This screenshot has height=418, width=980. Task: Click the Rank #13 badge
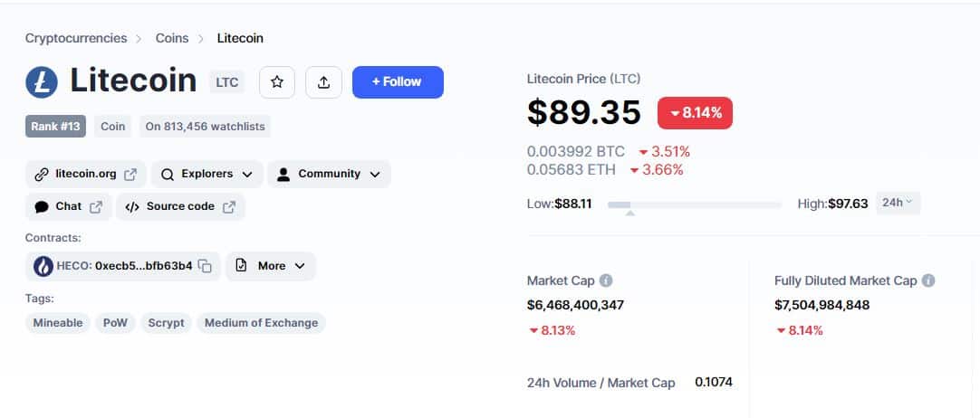[55, 127]
